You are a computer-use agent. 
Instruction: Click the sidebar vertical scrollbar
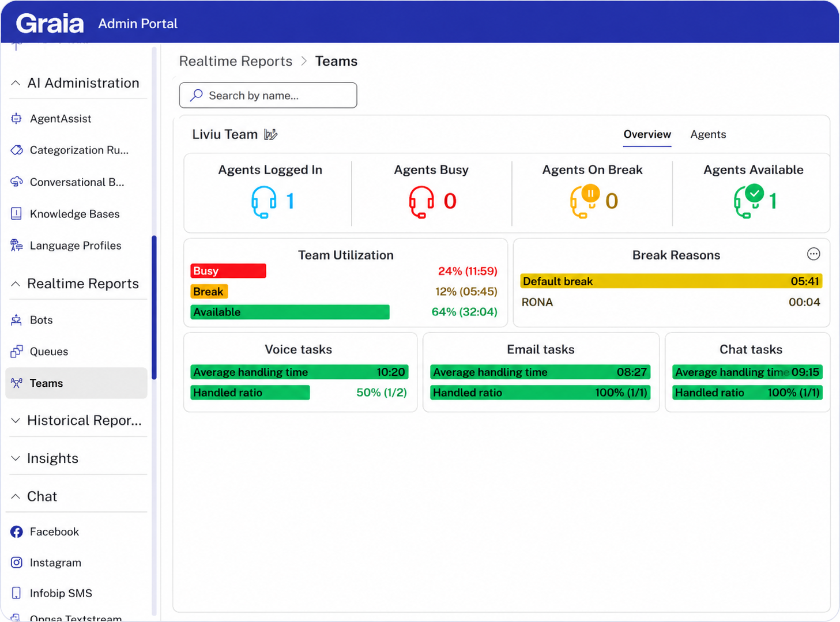click(154, 307)
